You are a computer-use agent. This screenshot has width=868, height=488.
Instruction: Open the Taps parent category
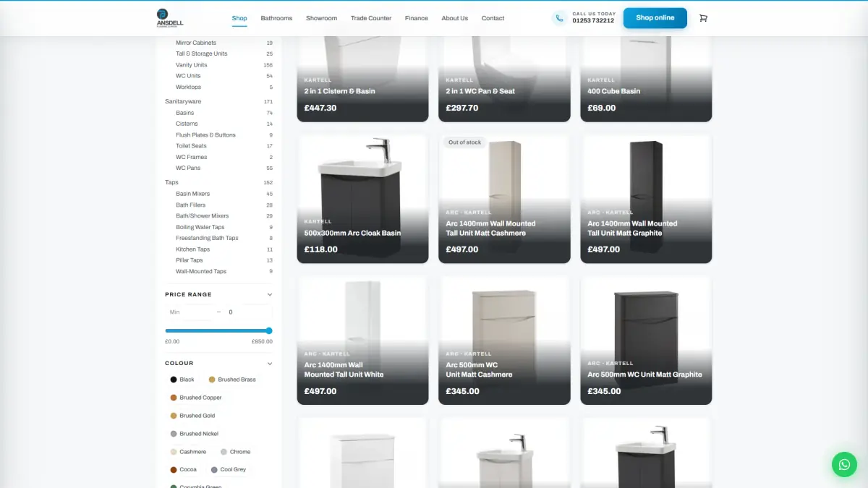[x=171, y=182]
